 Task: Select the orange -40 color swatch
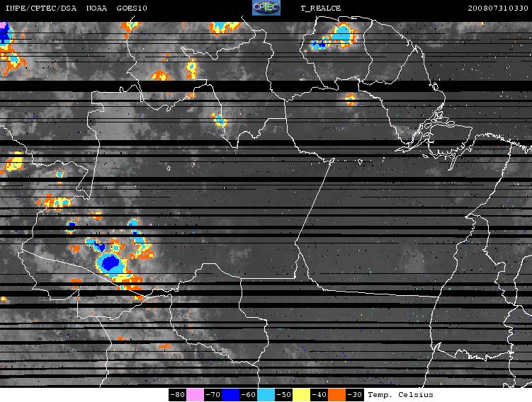click(336, 395)
